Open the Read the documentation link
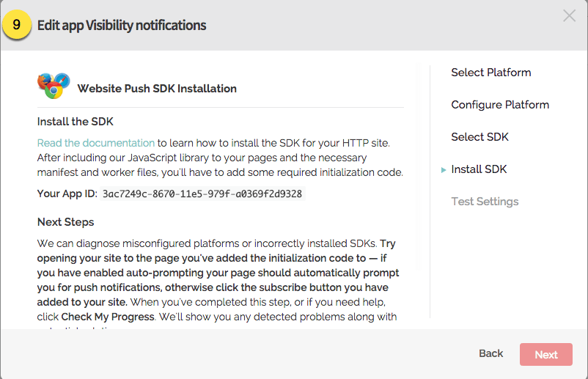Image resolution: width=588 pixels, height=379 pixels. point(96,143)
